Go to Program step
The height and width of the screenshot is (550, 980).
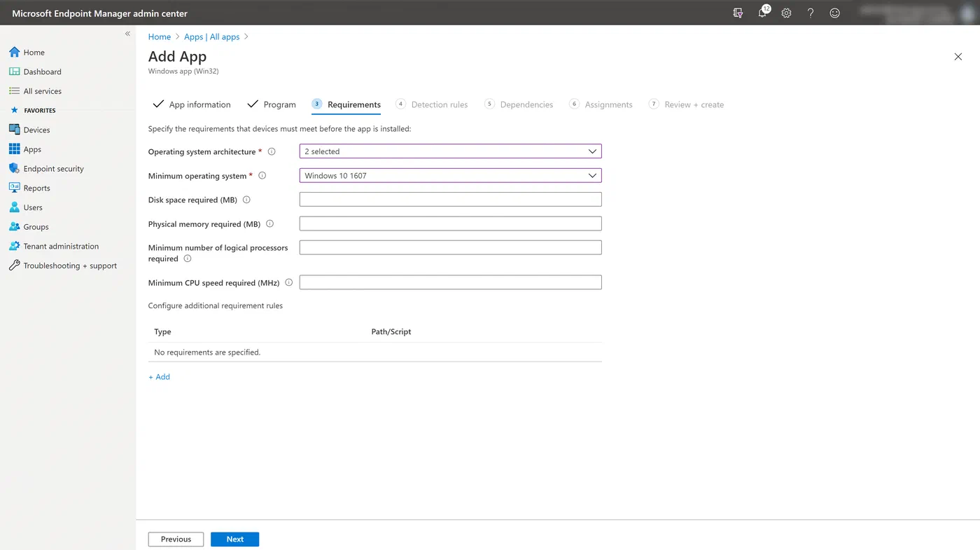(x=272, y=104)
